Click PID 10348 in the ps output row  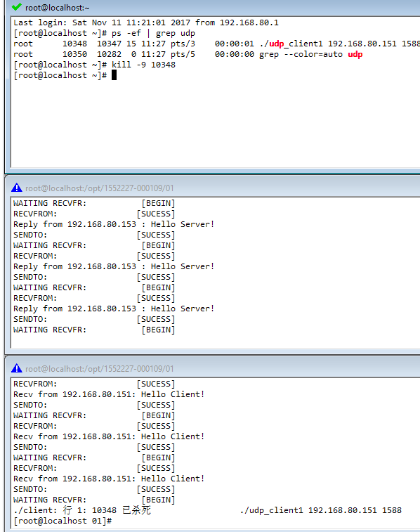(x=74, y=44)
